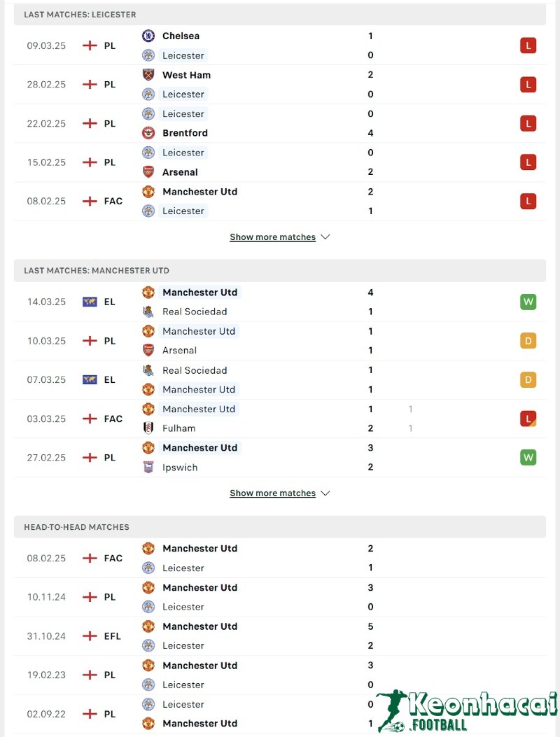Open the LAST MATCHES: LEICESTER section header
This screenshot has height=737, width=560.
tap(79, 14)
